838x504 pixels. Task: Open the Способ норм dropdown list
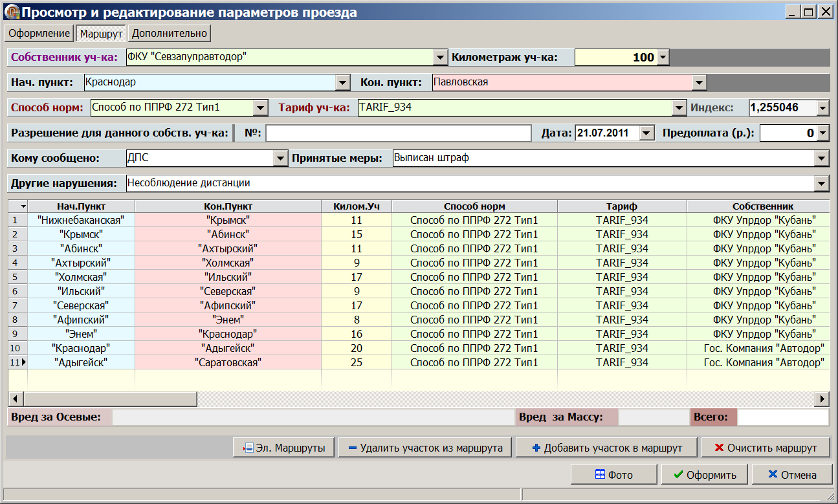click(260, 107)
